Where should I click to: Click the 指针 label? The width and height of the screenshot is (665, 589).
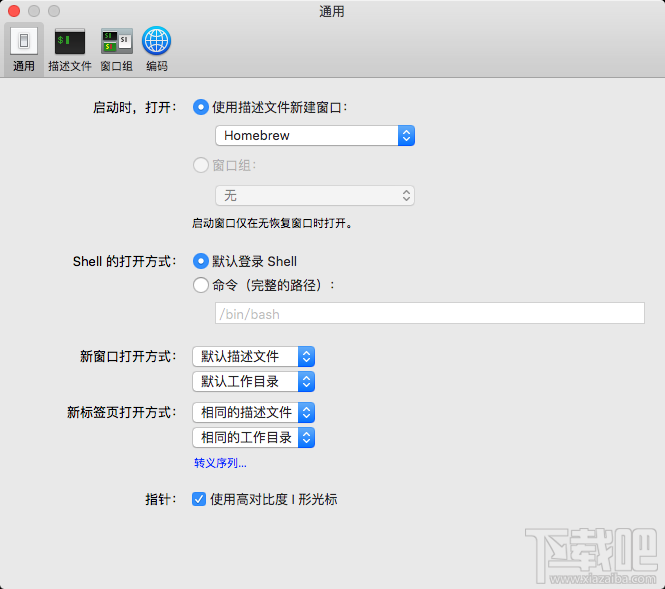click(x=161, y=499)
